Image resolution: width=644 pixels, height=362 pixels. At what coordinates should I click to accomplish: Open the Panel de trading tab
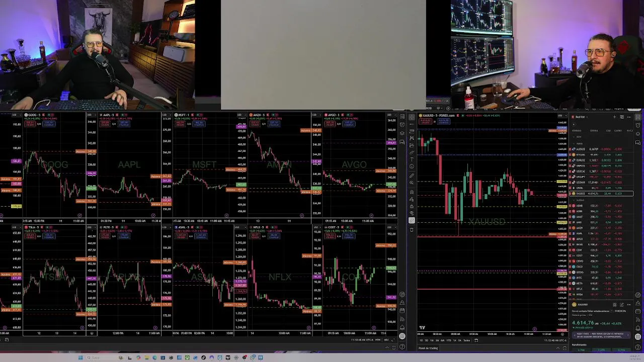tap(428, 348)
